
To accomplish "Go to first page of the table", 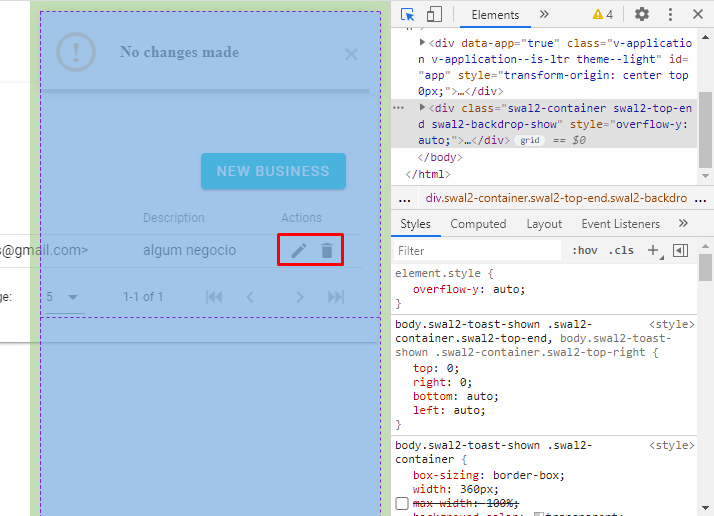I will click(214, 297).
